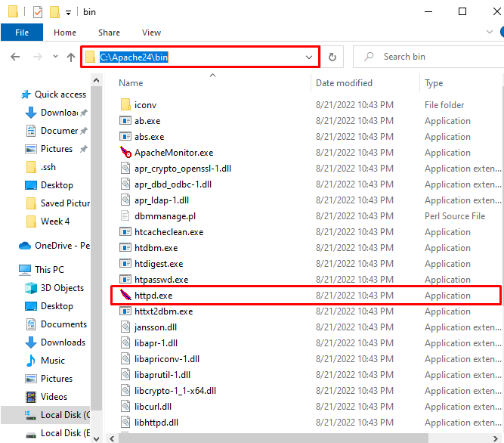504x443 pixels.
Task: Click the httpd.exe feather icon
Action: [x=125, y=295]
